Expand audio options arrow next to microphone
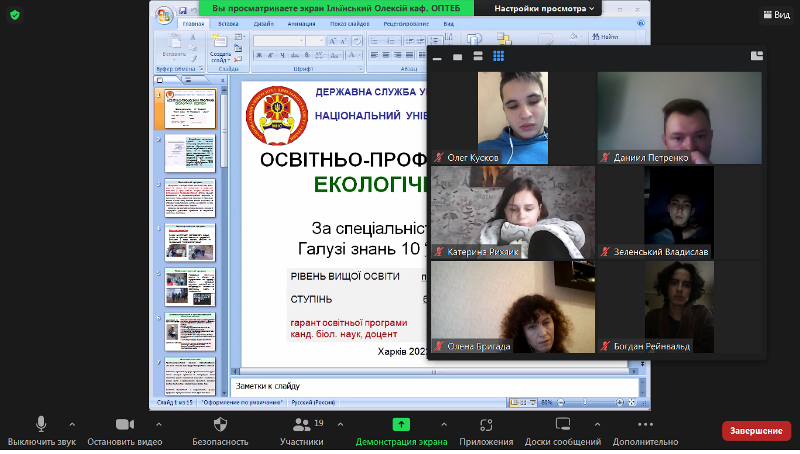This screenshot has height=454, width=800. 71,424
